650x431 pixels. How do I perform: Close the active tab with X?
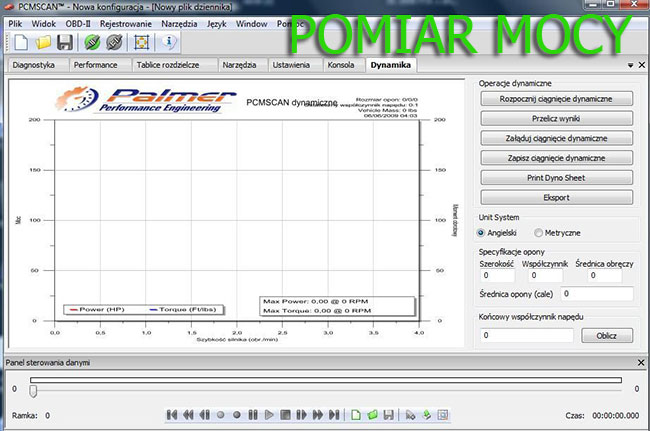click(642, 65)
